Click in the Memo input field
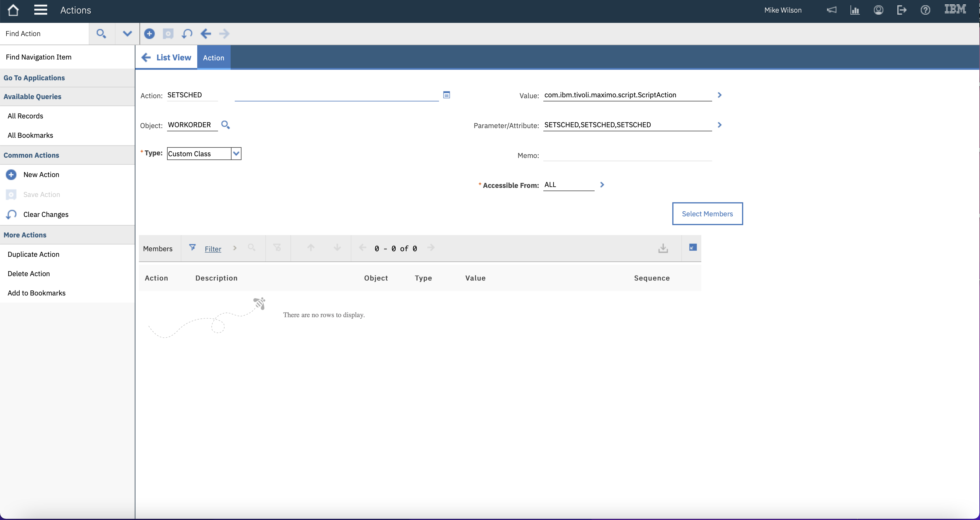980x520 pixels. [x=627, y=155]
